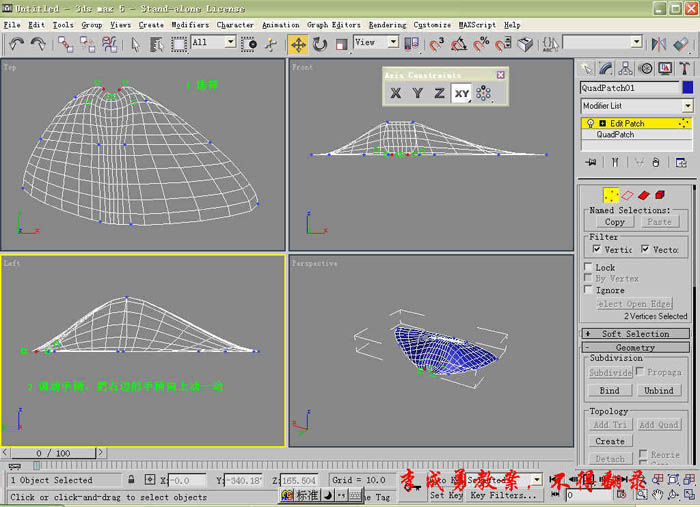Toggle the Vectors filter checkbox
700x507 pixels.
[x=645, y=249]
